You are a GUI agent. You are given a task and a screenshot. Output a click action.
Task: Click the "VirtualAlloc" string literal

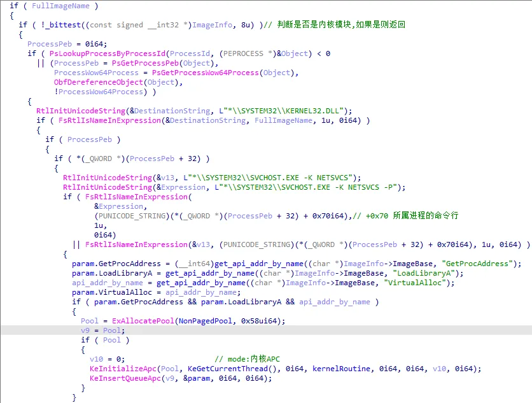pos(415,283)
